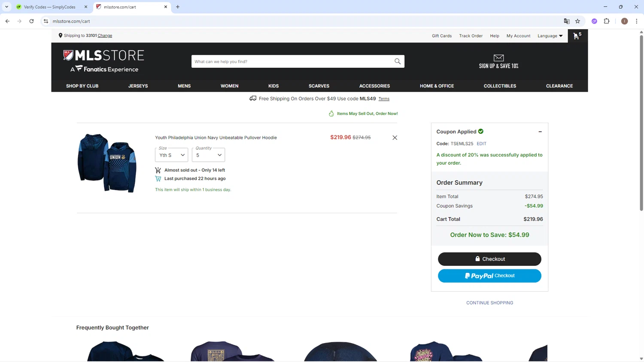Screen dimensions: 644x362
Task: Close the mlsstore.com/cart tab
Action: [x=166, y=7]
